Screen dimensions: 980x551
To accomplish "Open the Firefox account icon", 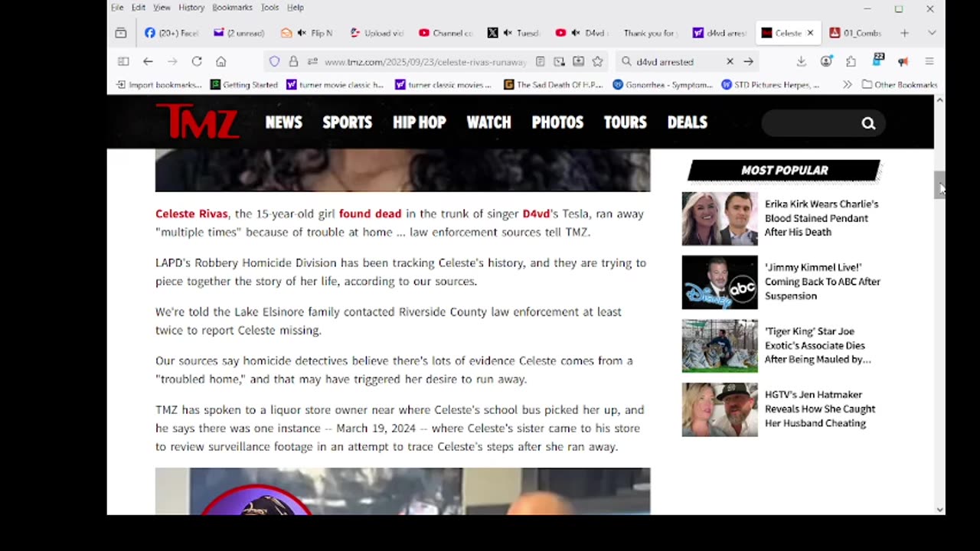I will pyautogui.click(x=826, y=61).
